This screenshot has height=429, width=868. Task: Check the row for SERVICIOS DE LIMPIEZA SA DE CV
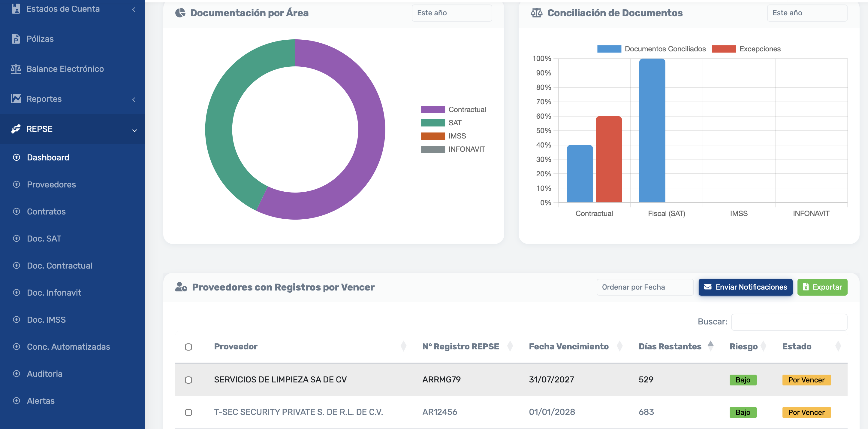click(x=188, y=379)
